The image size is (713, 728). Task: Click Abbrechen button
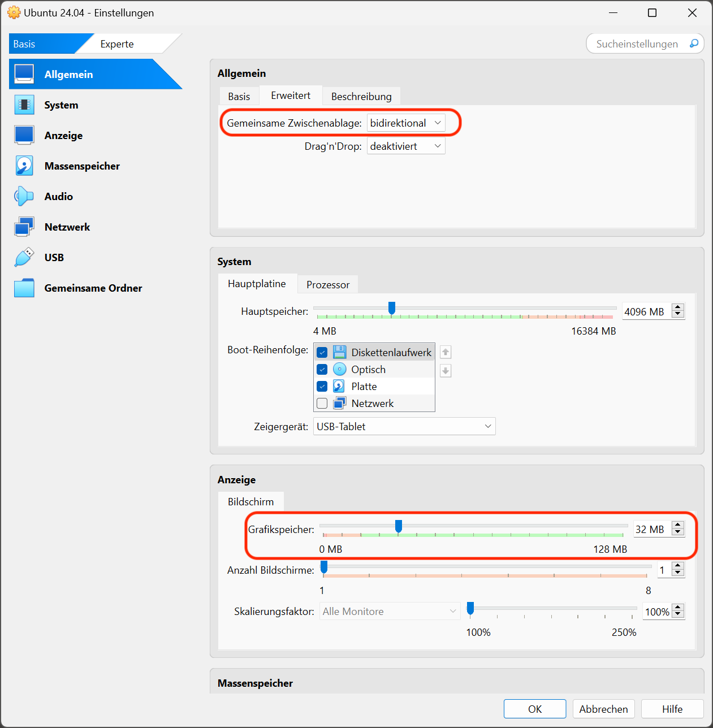[603, 709]
